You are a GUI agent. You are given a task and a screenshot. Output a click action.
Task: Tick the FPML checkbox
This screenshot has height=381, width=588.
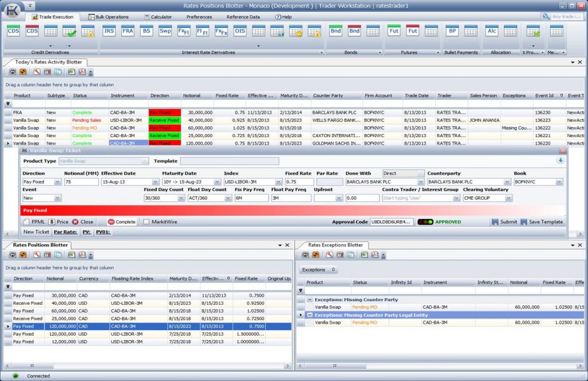pyautogui.click(x=26, y=222)
